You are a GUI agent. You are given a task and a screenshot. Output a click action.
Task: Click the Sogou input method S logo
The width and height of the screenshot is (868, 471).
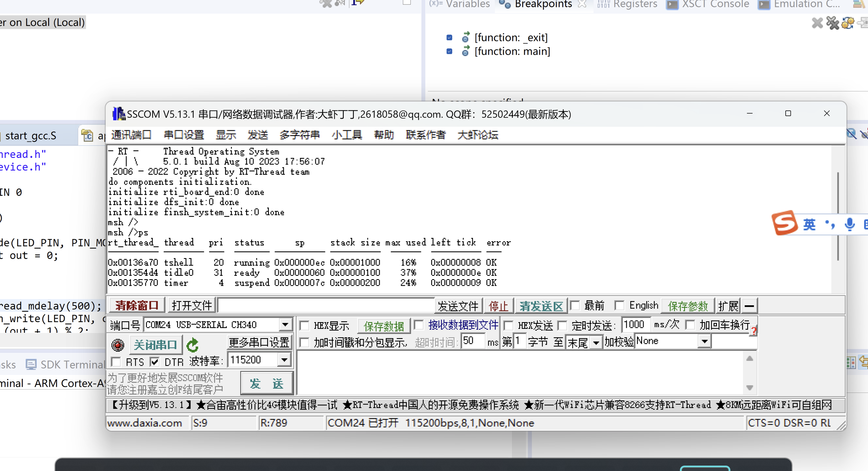[785, 223]
